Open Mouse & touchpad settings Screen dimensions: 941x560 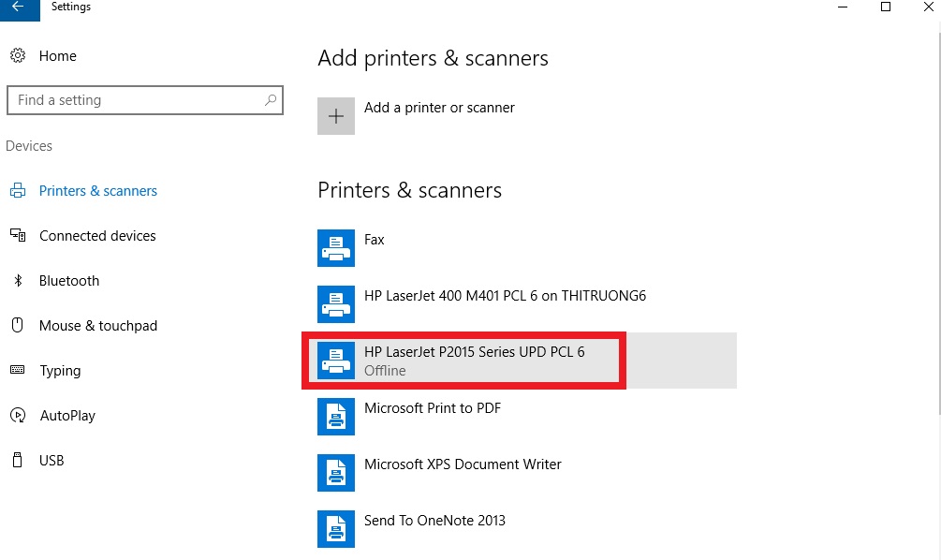click(97, 326)
